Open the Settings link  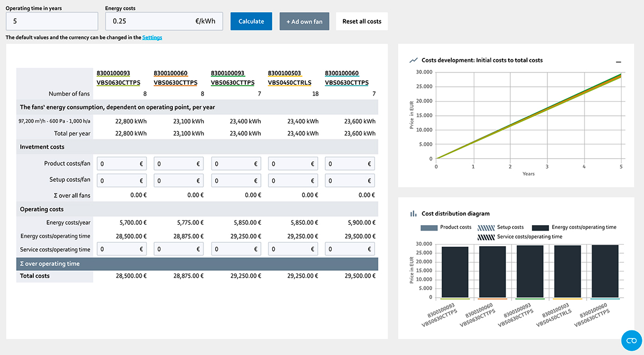coord(152,38)
